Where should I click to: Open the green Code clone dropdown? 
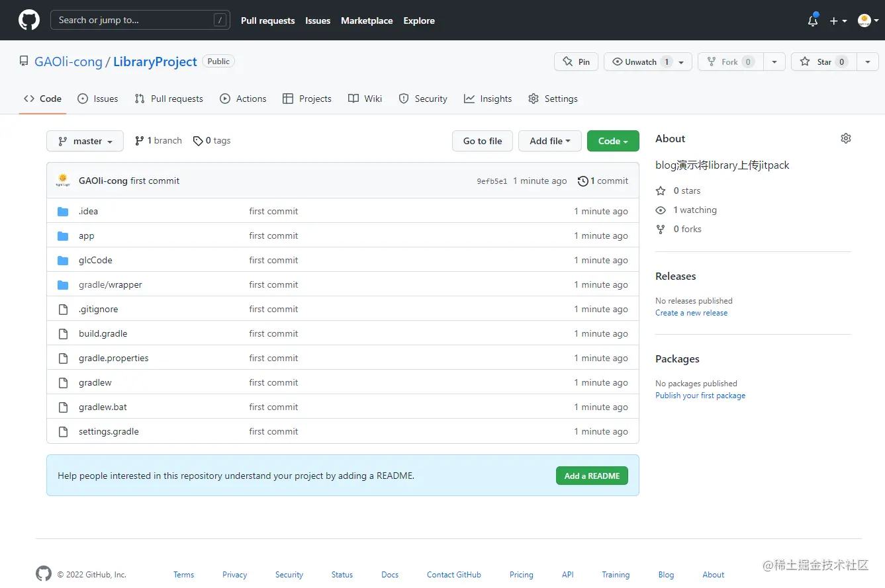pos(613,141)
